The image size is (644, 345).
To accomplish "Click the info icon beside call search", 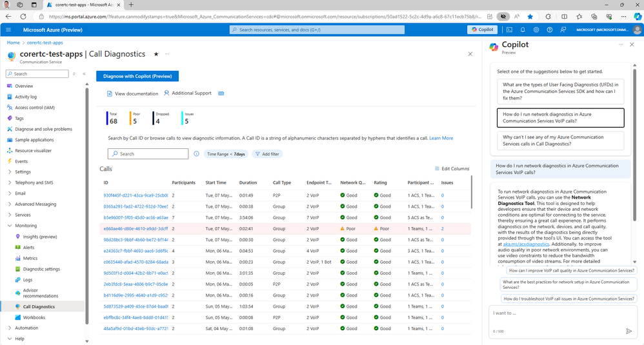I will (x=196, y=154).
